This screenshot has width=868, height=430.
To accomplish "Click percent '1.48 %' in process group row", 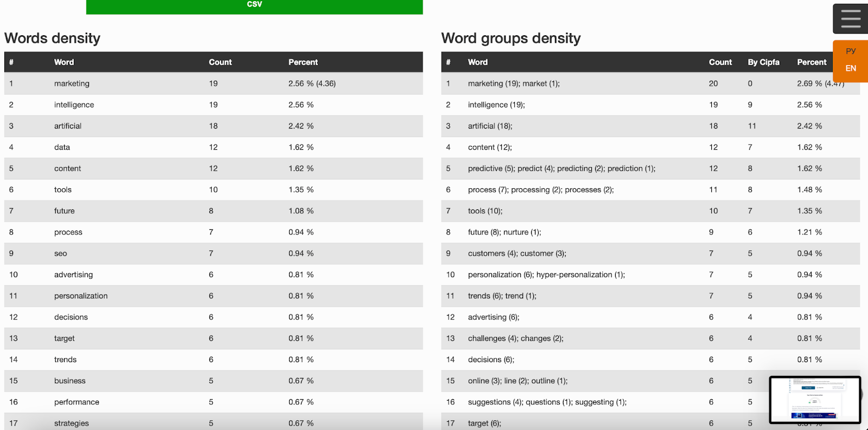I will click(809, 190).
